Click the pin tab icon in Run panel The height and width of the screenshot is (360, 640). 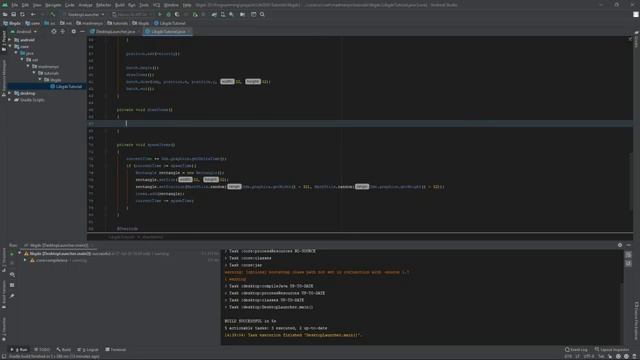[12, 296]
